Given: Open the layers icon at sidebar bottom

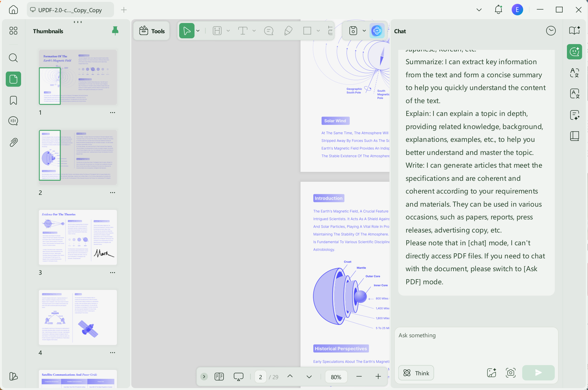Looking at the screenshot, I should click(13, 376).
